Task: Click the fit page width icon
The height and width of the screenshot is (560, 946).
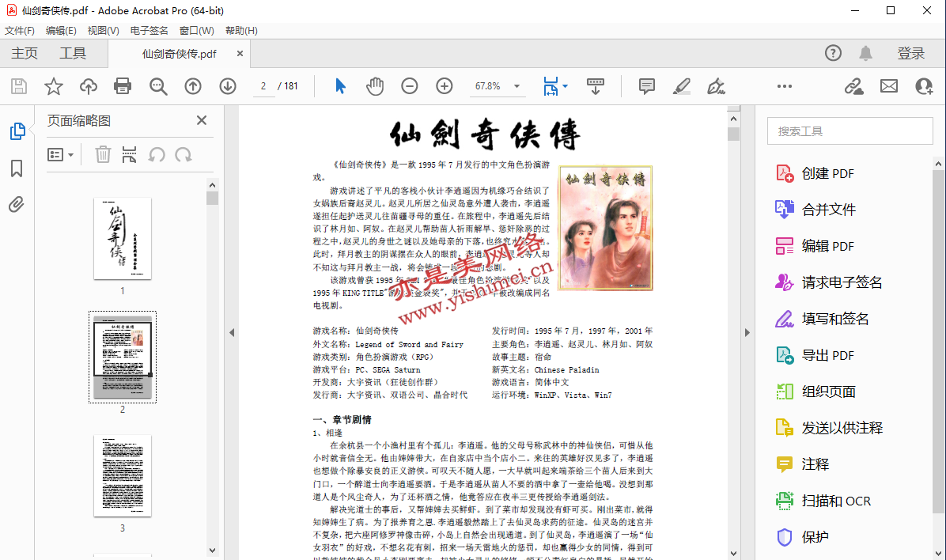Action: (551, 86)
